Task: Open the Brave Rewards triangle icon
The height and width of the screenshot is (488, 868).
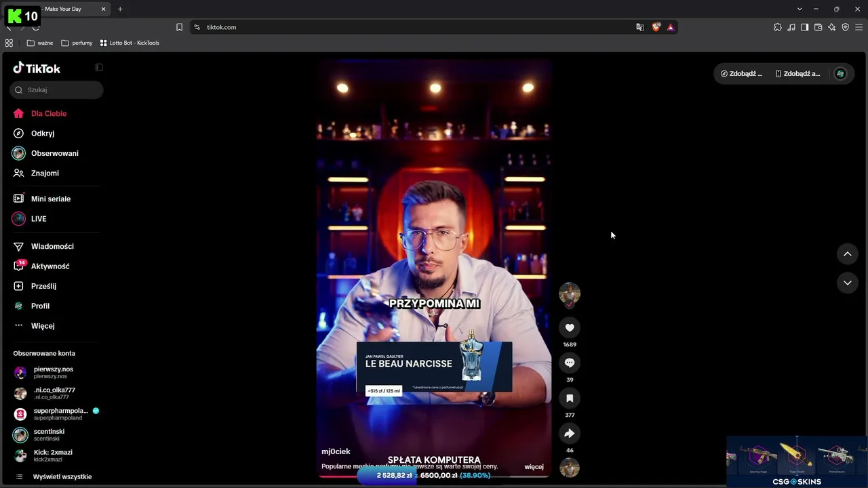Action: 670,27
